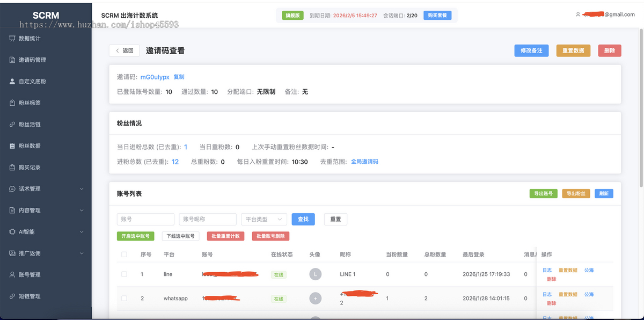
Task: Click the 重置 button beside 查找
Action: 335,219
